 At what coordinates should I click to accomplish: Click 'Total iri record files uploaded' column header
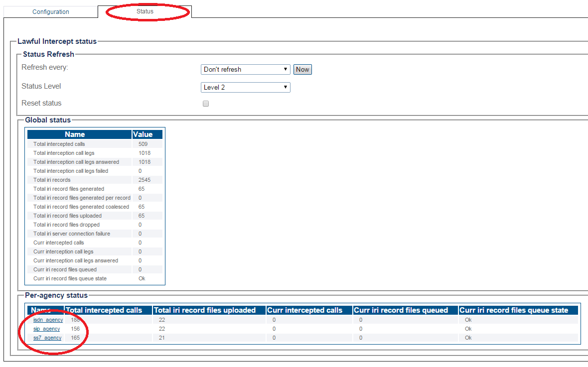205,310
